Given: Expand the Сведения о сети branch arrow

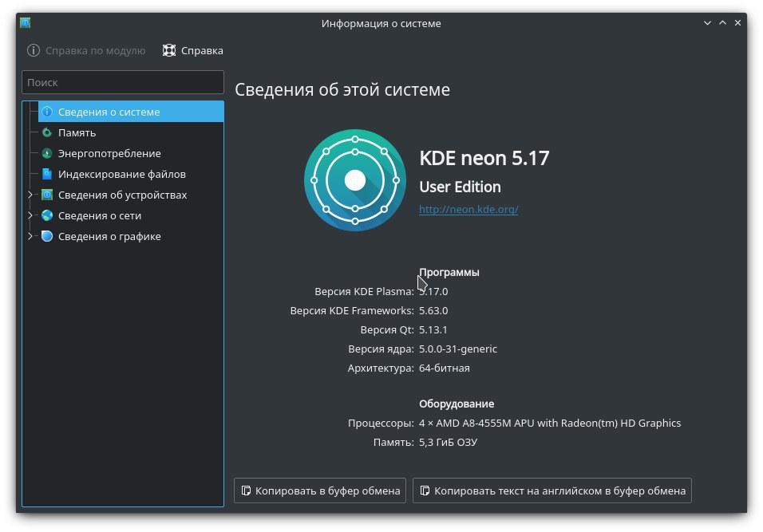Looking at the screenshot, I should click(30, 215).
